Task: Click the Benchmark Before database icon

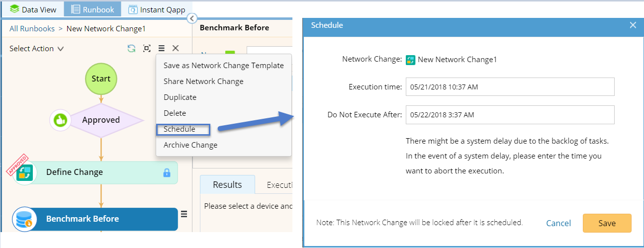Action: click(25, 219)
